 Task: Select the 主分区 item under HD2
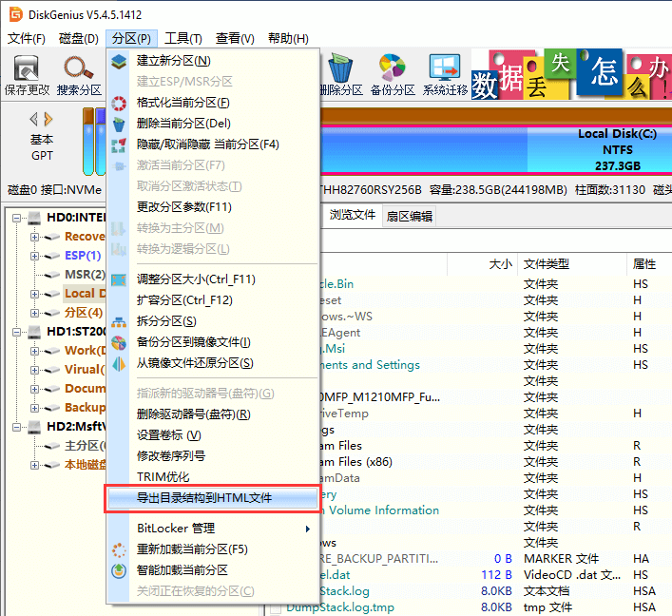(x=85, y=446)
